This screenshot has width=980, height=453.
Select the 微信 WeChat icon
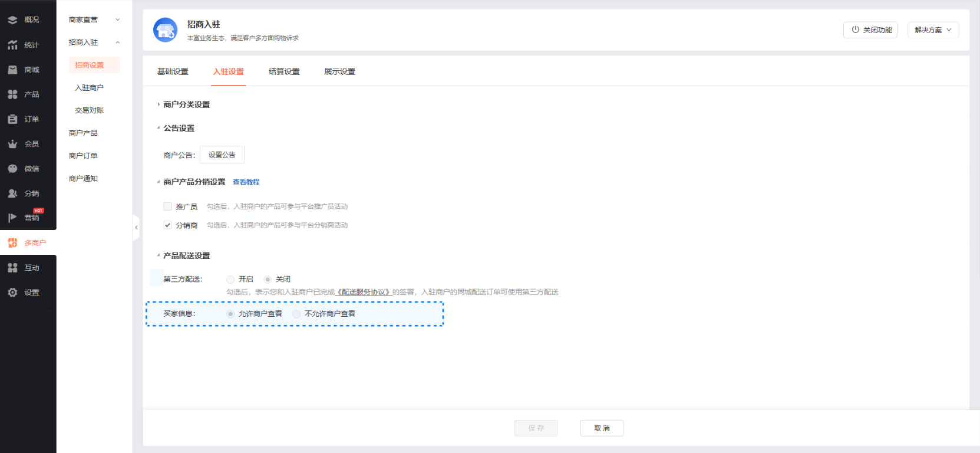click(x=12, y=169)
